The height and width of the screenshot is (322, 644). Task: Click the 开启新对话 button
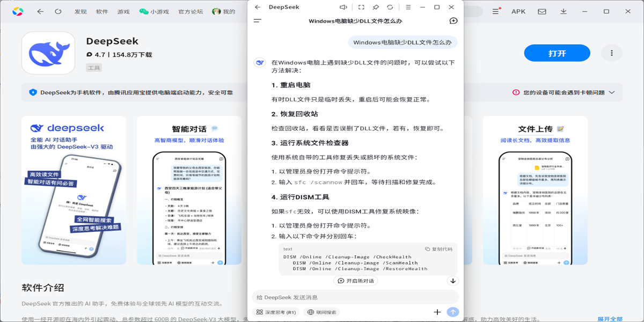(x=355, y=281)
